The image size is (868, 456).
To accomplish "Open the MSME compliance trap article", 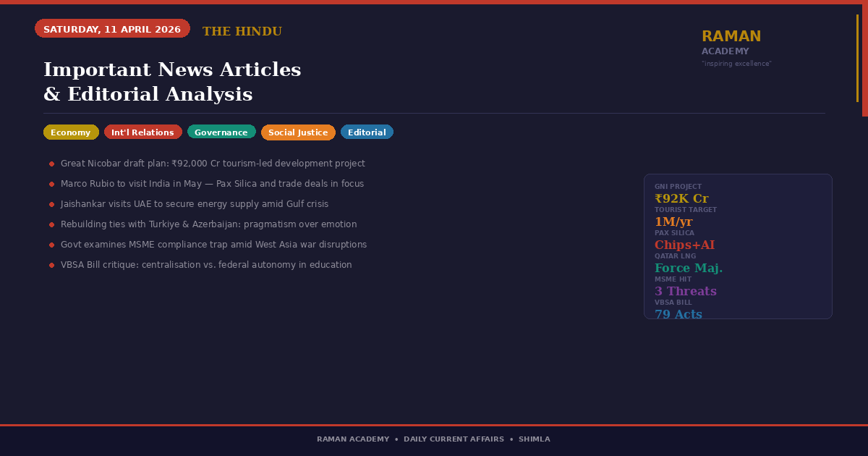I will 213,245.
